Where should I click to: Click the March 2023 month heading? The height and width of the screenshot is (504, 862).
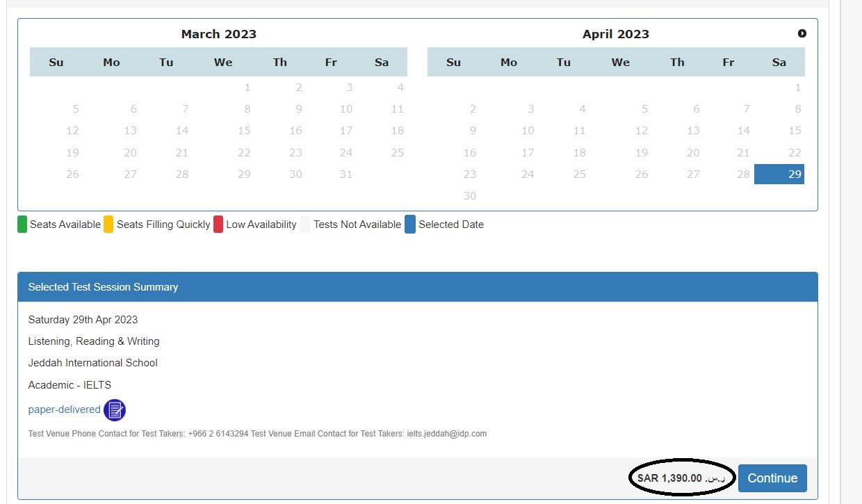pos(219,33)
